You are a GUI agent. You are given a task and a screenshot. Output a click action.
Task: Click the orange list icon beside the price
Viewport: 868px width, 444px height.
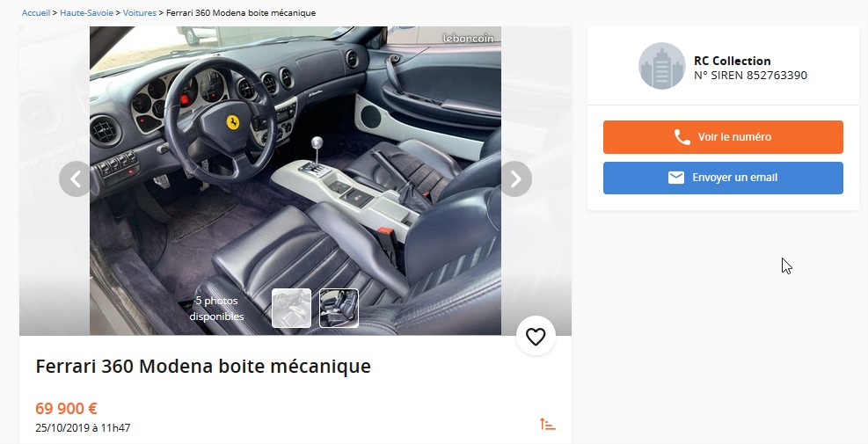(548, 424)
